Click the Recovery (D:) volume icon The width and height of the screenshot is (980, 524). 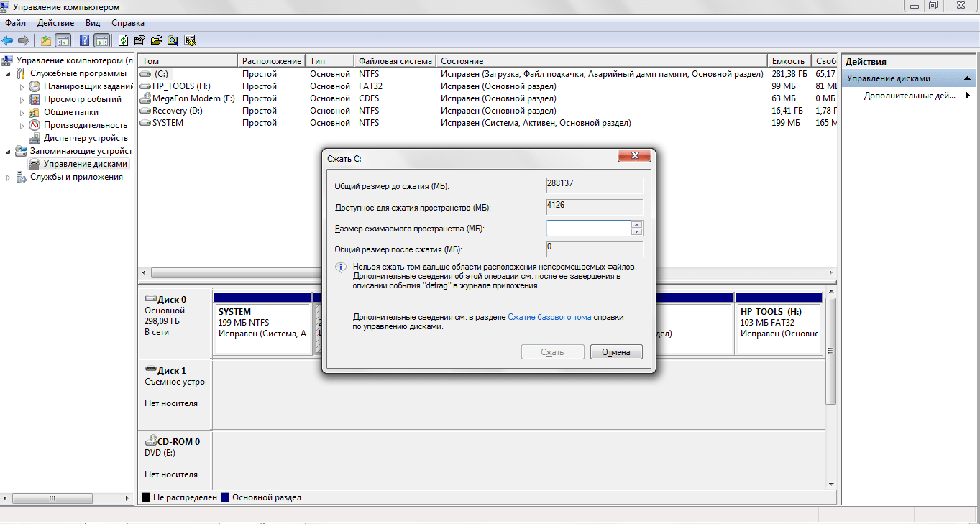[145, 111]
